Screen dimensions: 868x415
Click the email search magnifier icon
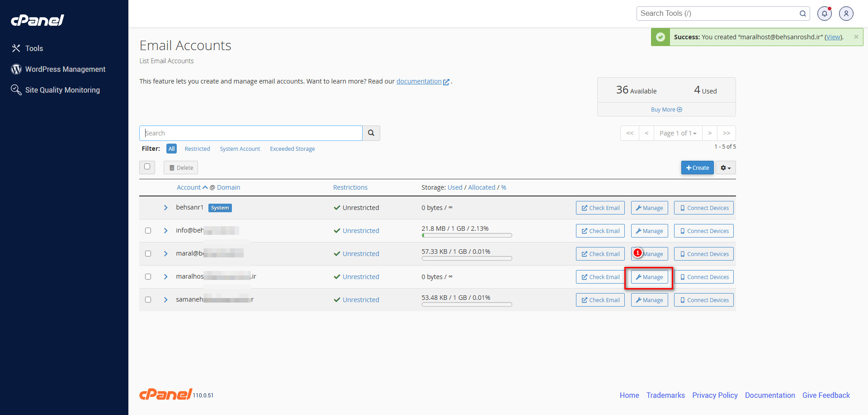pos(371,133)
